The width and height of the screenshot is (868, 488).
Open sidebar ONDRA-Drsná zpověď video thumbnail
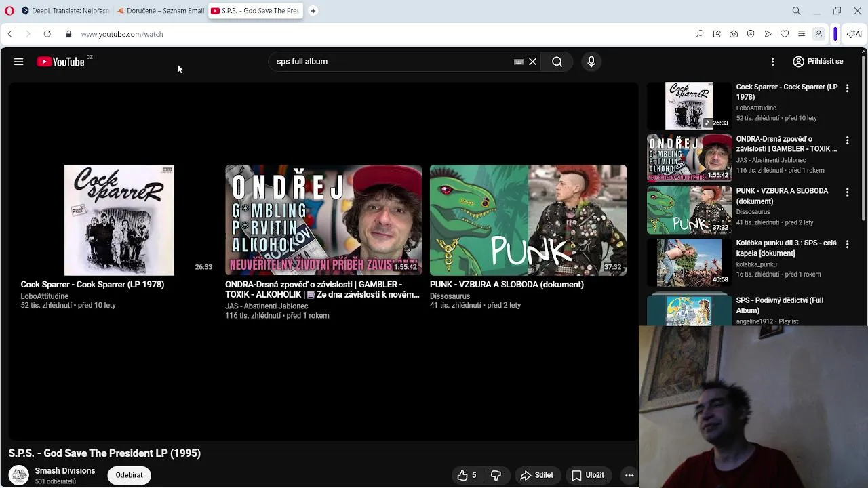[x=689, y=158]
